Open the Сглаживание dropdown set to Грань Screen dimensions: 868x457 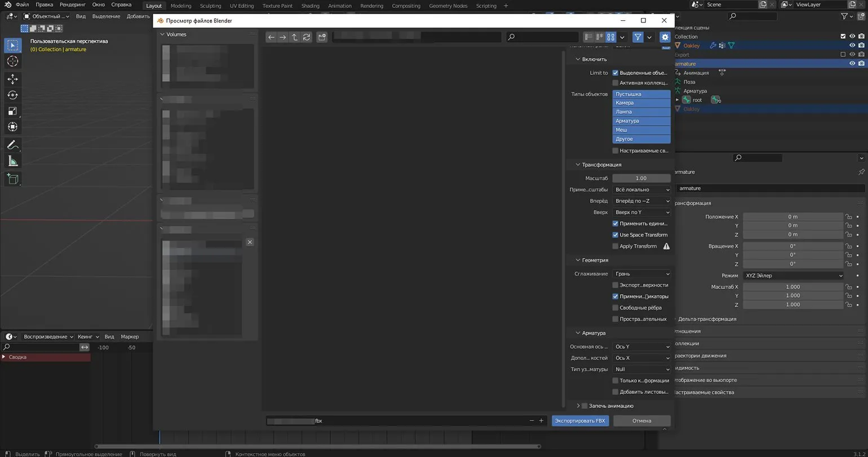(641, 274)
